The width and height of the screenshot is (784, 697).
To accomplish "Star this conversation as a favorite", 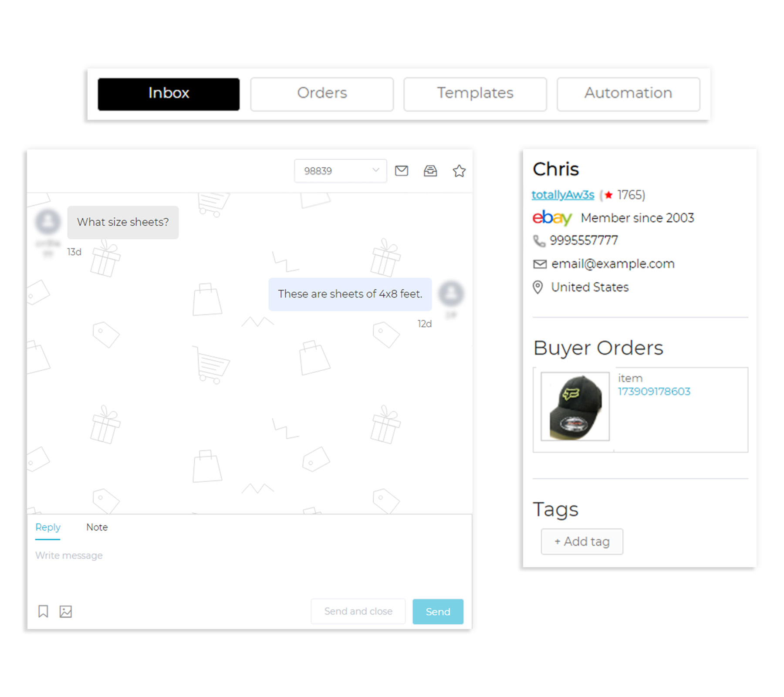I will click(459, 171).
